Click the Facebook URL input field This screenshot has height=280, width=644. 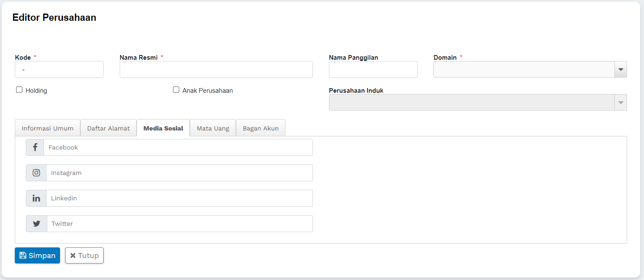(178, 147)
